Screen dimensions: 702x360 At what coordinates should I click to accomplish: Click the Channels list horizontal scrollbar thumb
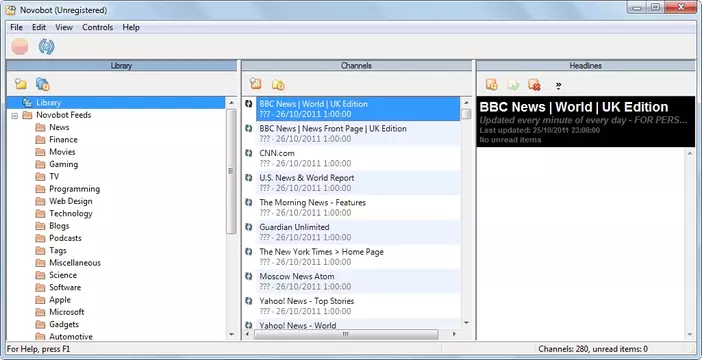click(x=346, y=334)
